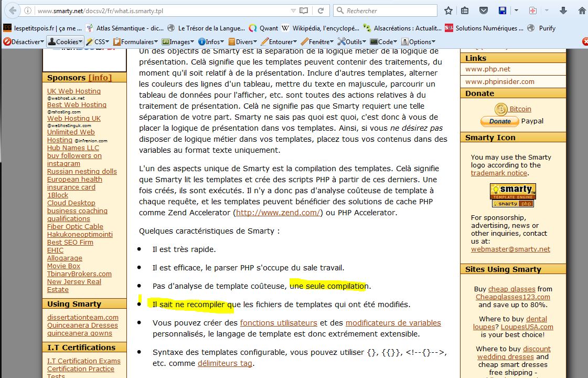Open the Formulaires developer menu

point(136,41)
